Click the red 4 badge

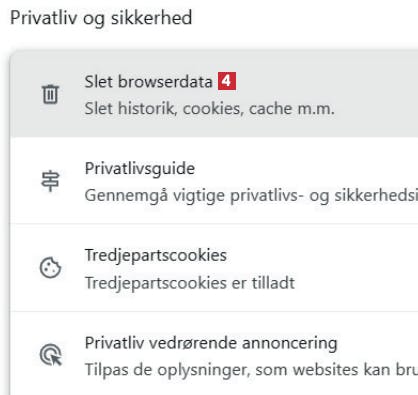pos(227,81)
